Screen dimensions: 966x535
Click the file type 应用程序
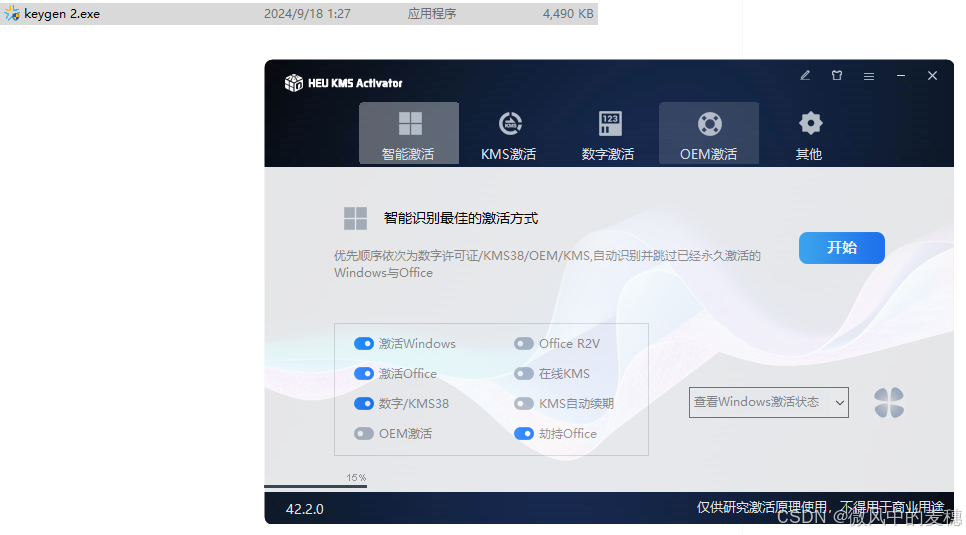tap(432, 14)
